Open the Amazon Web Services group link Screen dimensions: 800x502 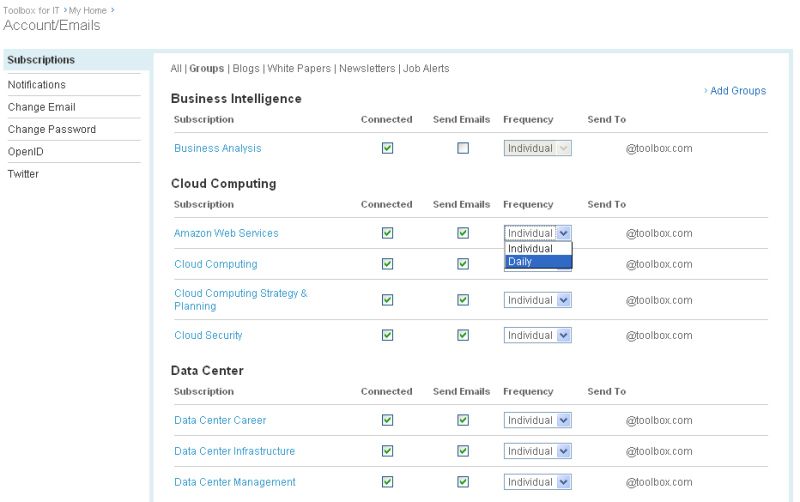226,233
